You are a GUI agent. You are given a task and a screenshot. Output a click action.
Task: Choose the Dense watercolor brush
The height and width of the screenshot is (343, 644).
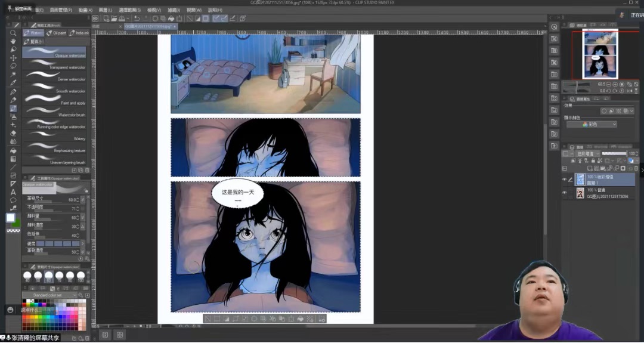[x=54, y=76]
